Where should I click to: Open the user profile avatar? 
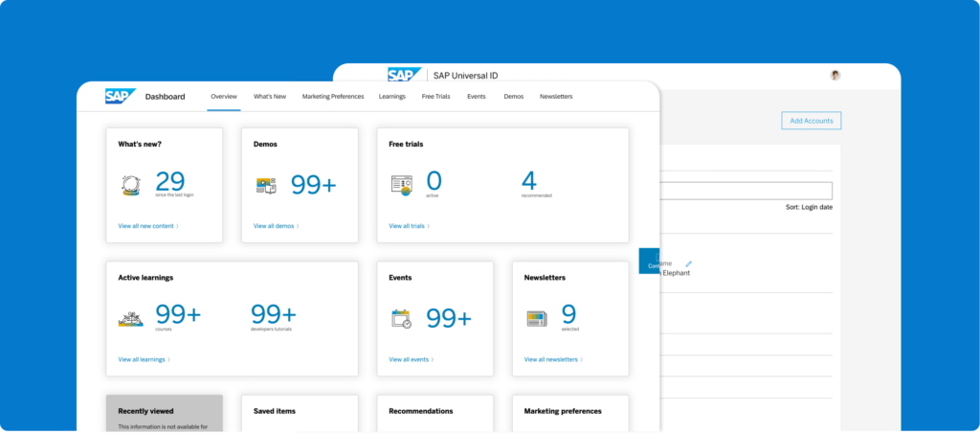[835, 76]
